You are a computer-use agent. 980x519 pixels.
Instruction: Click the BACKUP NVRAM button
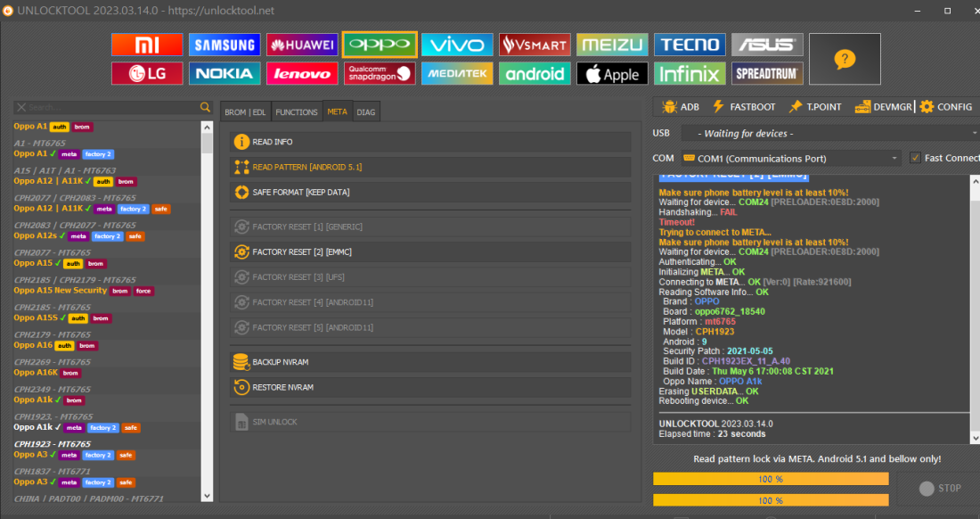[x=430, y=362]
